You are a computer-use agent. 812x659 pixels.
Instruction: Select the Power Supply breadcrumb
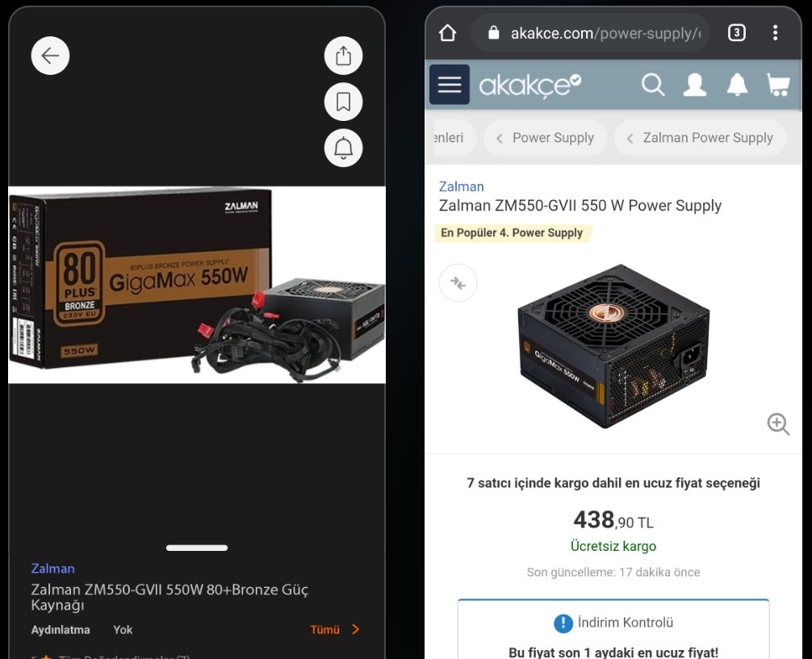pyautogui.click(x=546, y=138)
